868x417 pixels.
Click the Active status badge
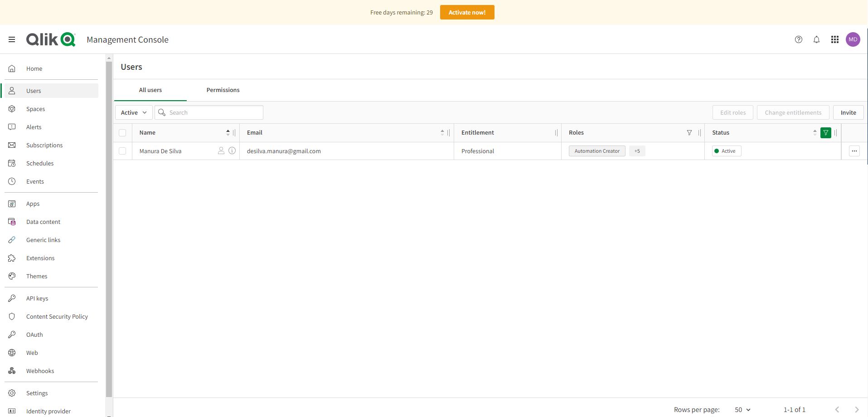[727, 151]
